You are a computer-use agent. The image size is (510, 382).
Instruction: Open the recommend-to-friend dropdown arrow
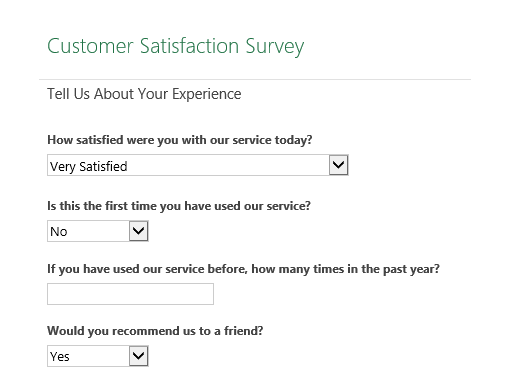138,356
